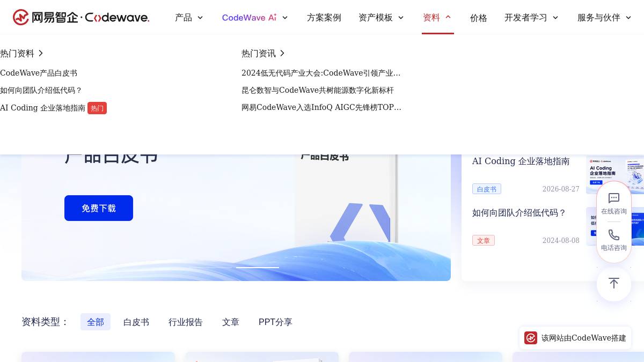Open 网易CodeWave入选InfoQ news link
Image resolution: width=644 pixels, height=362 pixels.
click(x=321, y=107)
